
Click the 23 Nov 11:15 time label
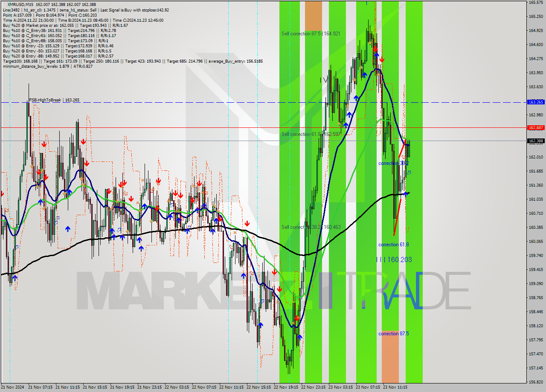[x=395, y=388]
